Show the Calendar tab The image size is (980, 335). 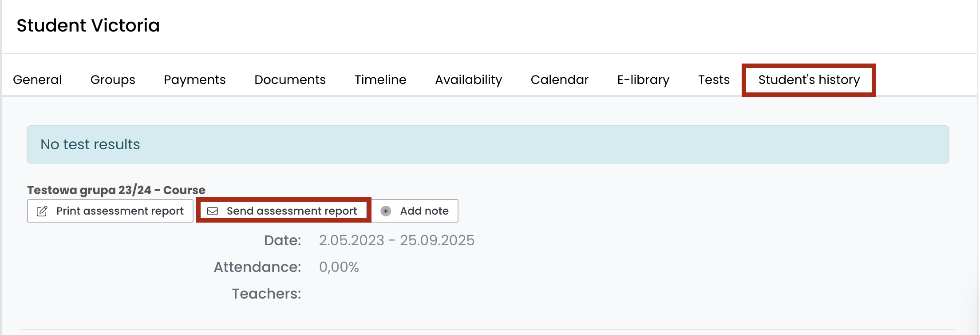(x=559, y=80)
